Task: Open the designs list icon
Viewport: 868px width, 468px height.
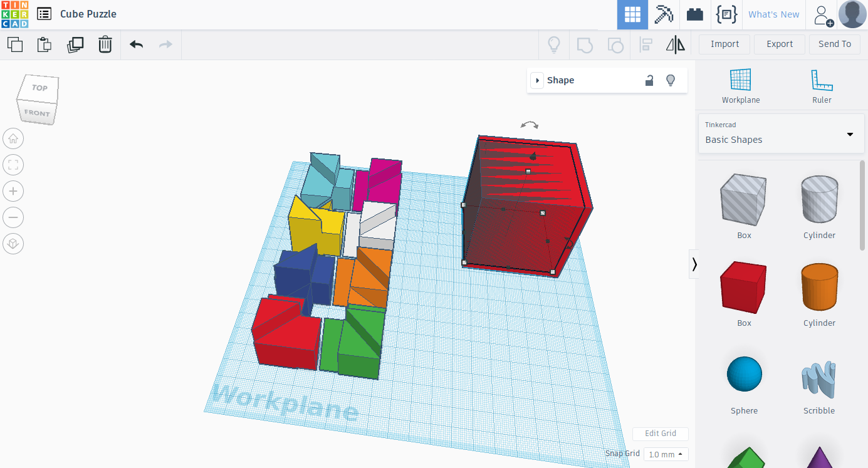Action: point(44,14)
